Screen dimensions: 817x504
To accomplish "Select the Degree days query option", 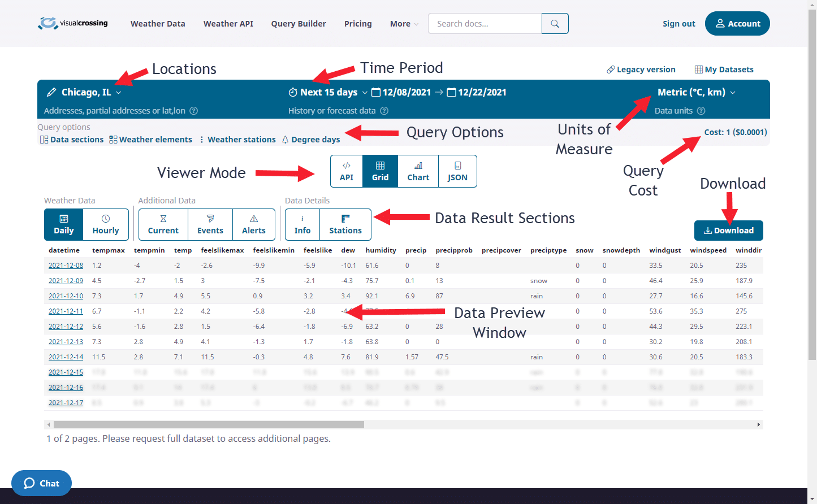I will pyautogui.click(x=311, y=139).
